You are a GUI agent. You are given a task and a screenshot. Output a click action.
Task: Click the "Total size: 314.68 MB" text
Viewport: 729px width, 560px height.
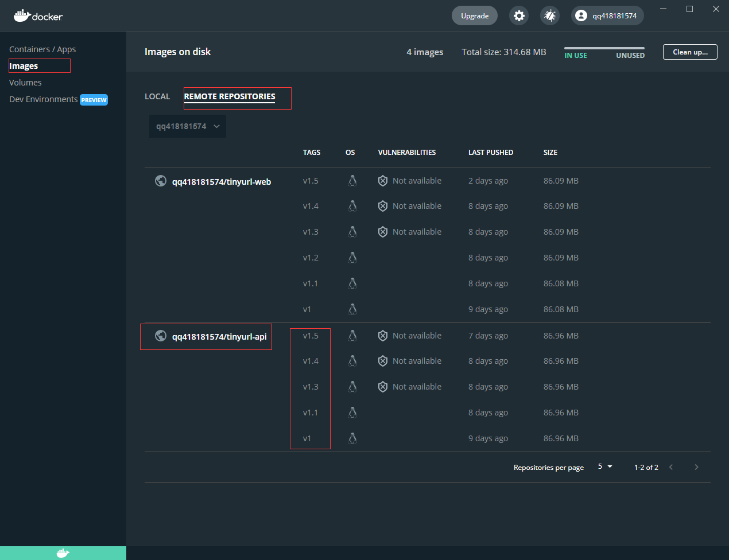[x=504, y=52]
